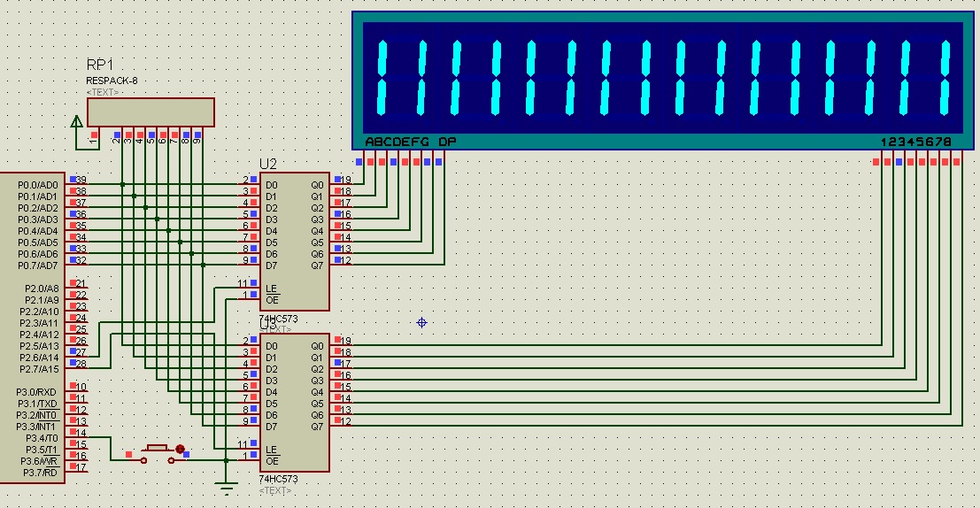Select the fourth digit of the 7-segment display
Image resolution: width=980 pixels, height=508 pixels.
click(x=626, y=78)
